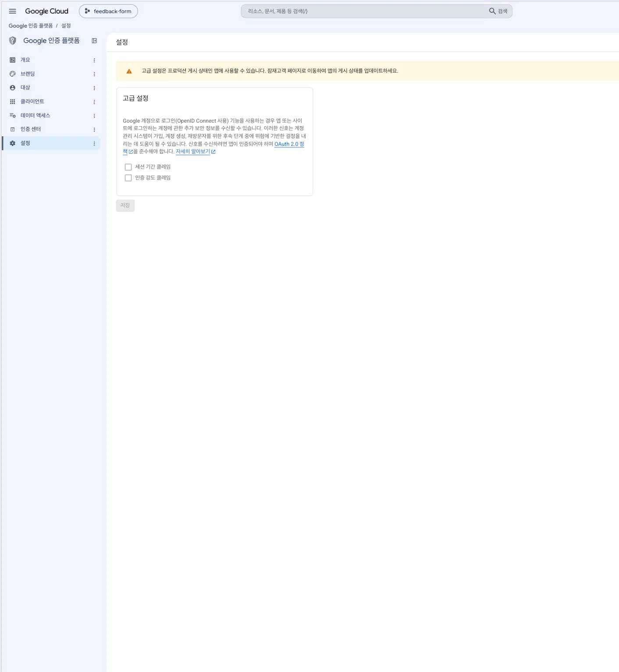Open more options for 클라이언트
619x672 pixels.
94,102
